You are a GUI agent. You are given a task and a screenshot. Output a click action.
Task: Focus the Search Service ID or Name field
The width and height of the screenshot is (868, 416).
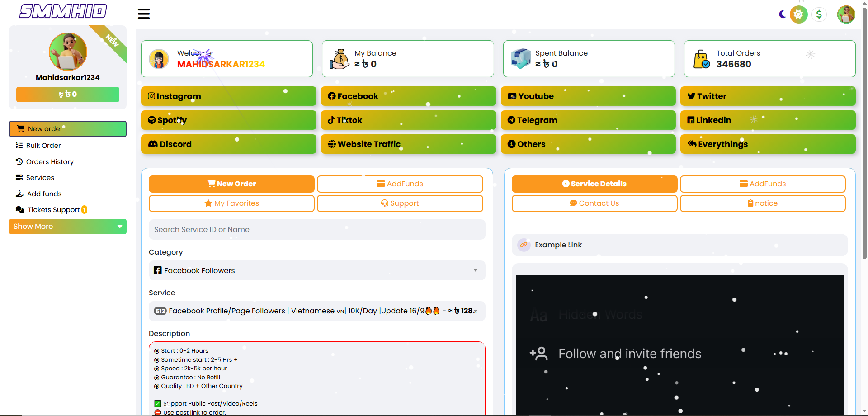pyautogui.click(x=317, y=230)
